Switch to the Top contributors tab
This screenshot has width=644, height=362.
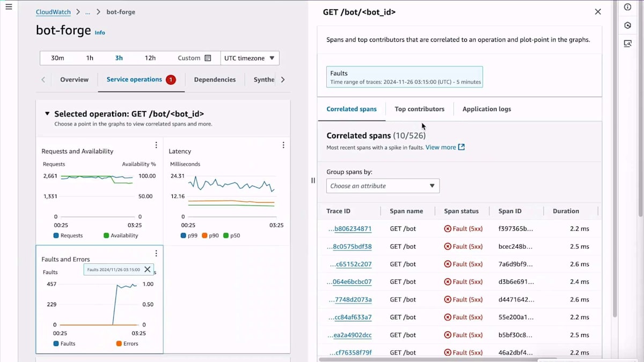point(420,109)
